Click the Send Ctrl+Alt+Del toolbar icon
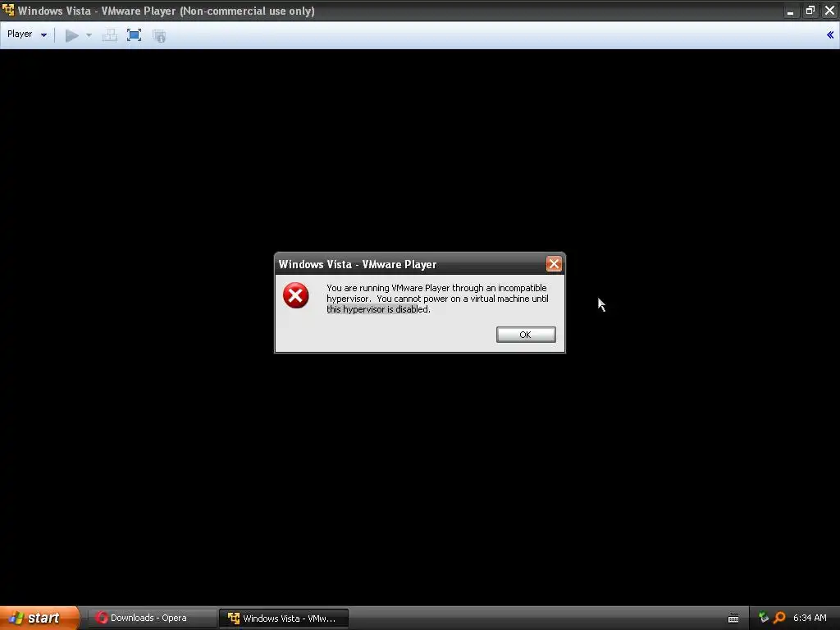This screenshot has height=630, width=840. [x=110, y=35]
